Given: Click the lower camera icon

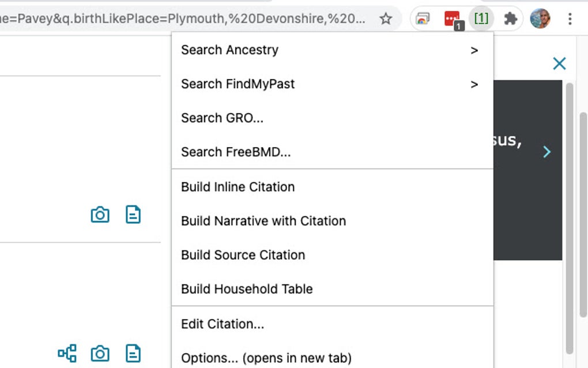Looking at the screenshot, I should tap(100, 352).
